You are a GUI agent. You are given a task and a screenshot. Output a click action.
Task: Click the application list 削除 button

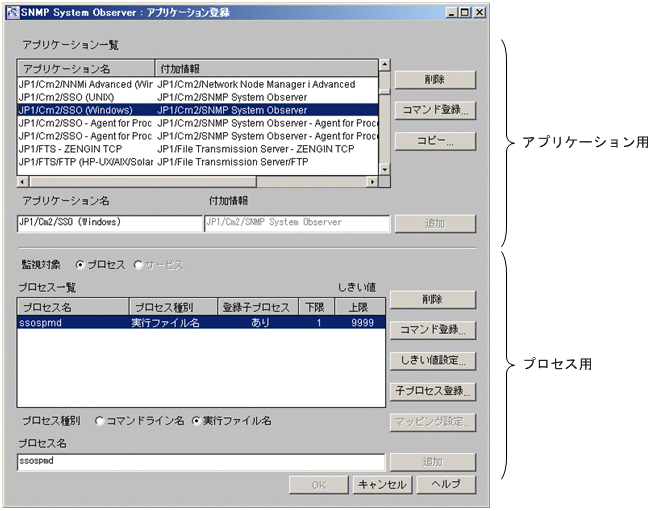point(435,80)
